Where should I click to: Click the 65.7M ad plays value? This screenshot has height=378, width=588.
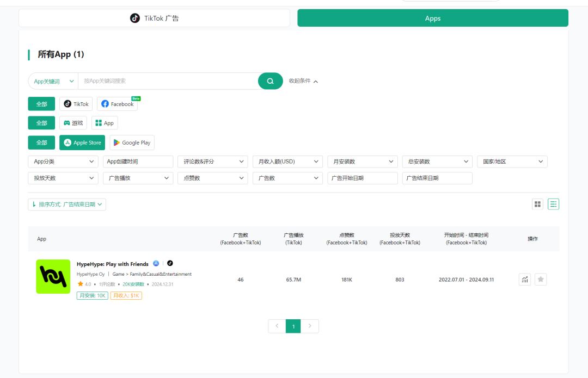coord(293,280)
